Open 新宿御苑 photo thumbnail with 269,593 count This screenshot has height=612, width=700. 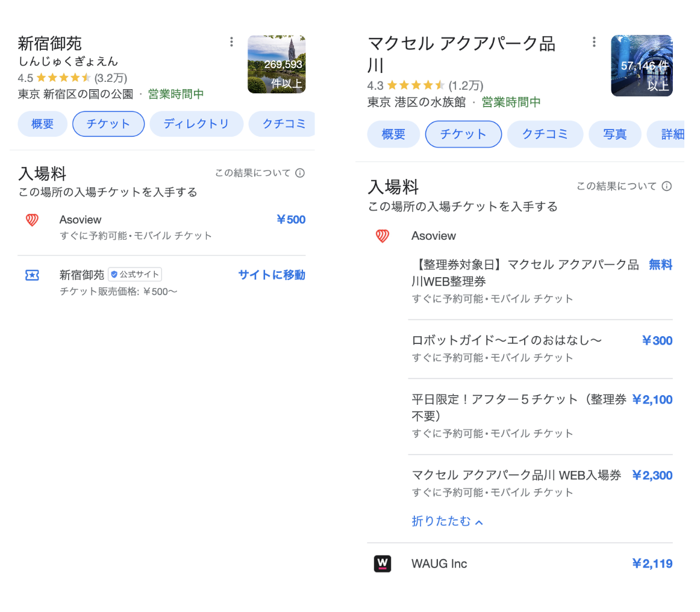[277, 64]
